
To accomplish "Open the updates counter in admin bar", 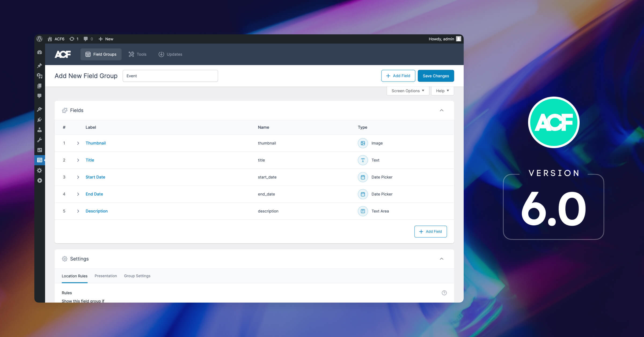I will (x=74, y=39).
